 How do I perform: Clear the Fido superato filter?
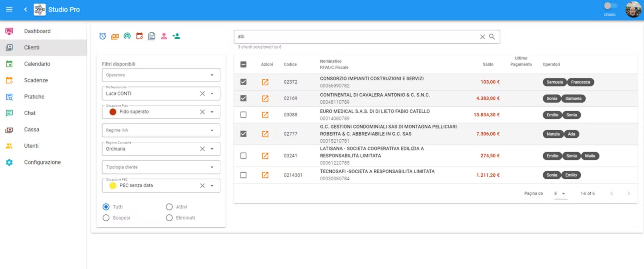click(x=202, y=112)
